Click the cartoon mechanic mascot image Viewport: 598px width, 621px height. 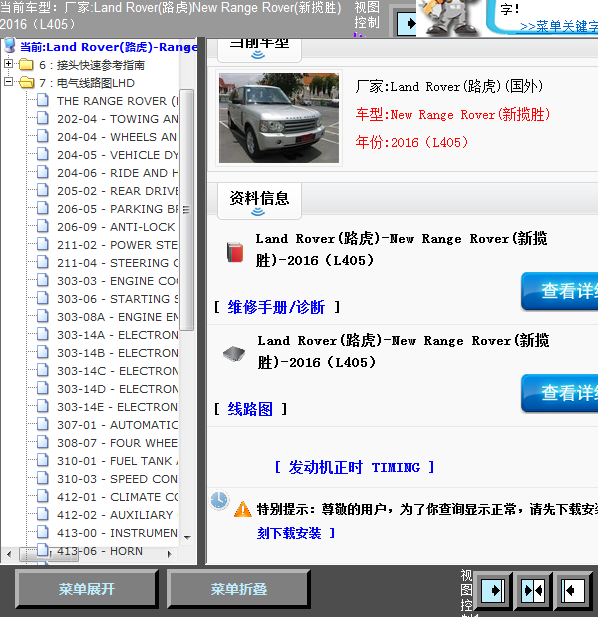coord(449,18)
